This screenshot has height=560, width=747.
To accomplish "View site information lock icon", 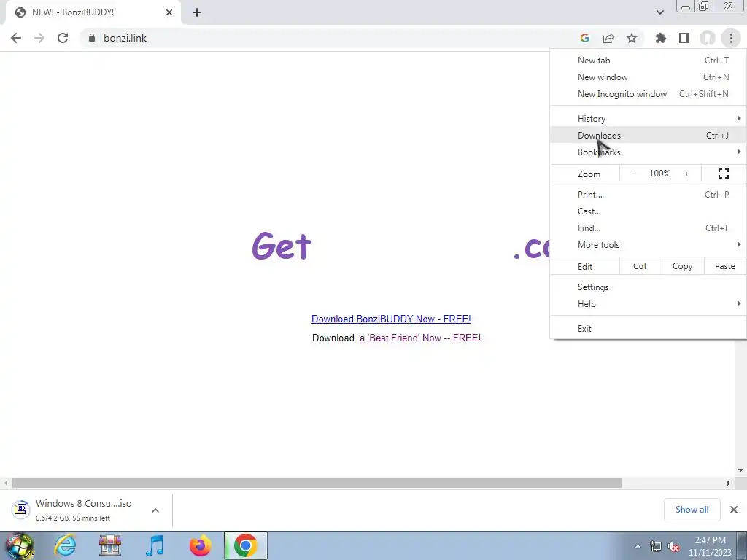I will (x=91, y=38).
